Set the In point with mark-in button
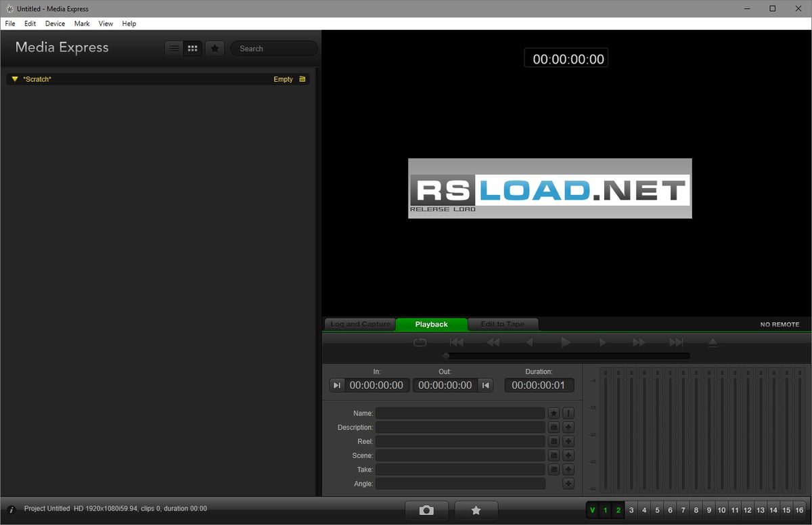 (337, 385)
